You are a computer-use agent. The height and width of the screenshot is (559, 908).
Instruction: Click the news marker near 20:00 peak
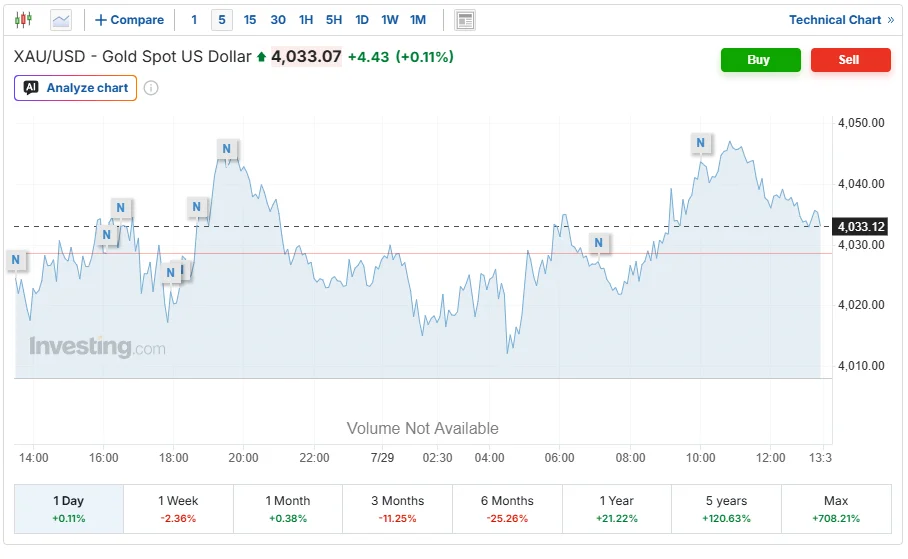pyautogui.click(x=226, y=149)
